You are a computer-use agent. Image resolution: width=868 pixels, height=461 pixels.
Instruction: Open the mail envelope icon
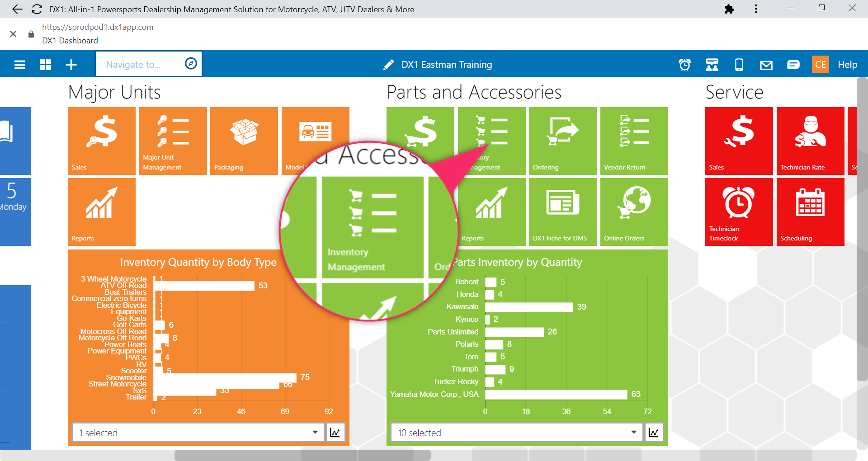766,66
